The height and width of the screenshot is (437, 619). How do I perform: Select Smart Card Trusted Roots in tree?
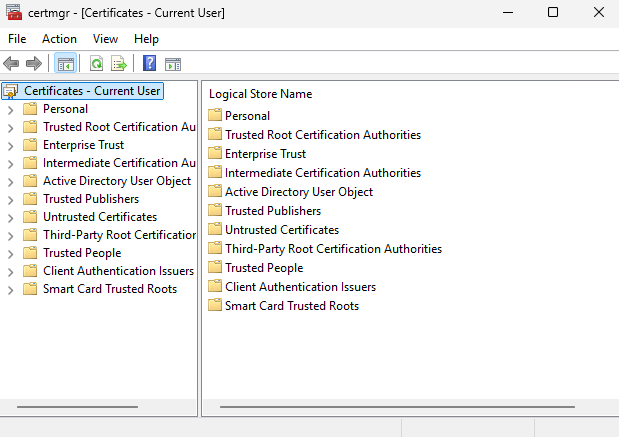[x=110, y=289]
